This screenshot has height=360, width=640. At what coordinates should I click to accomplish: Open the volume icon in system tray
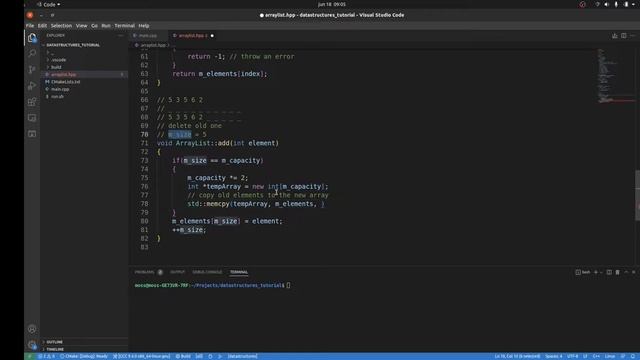coord(607,4)
